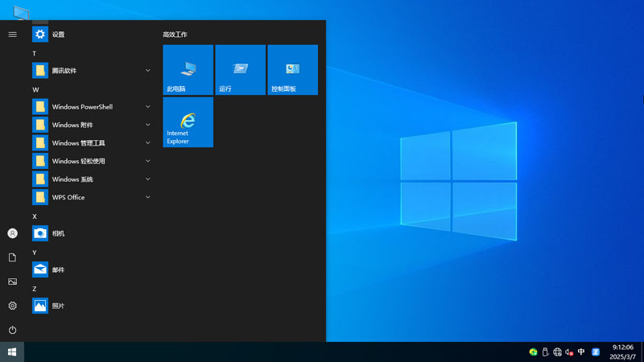Click the Power button icon

point(12,330)
